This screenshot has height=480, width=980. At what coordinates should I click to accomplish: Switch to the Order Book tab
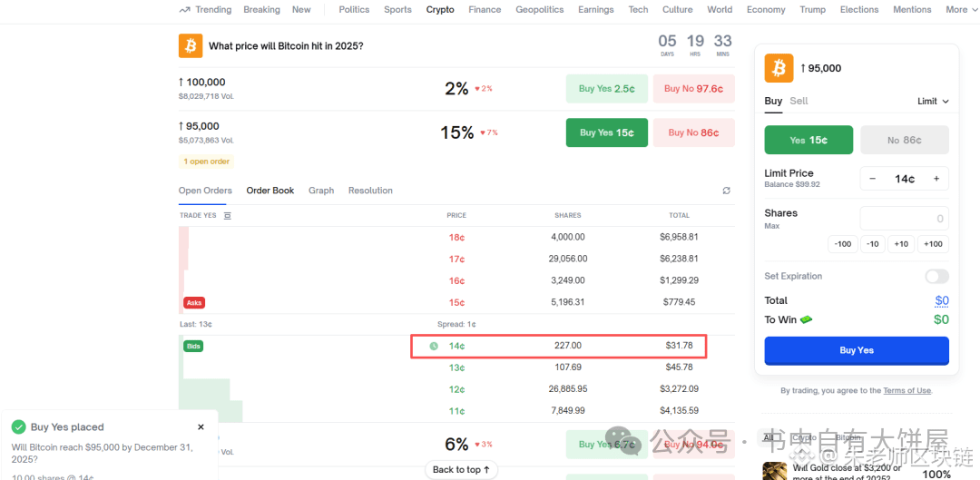click(270, 191)
